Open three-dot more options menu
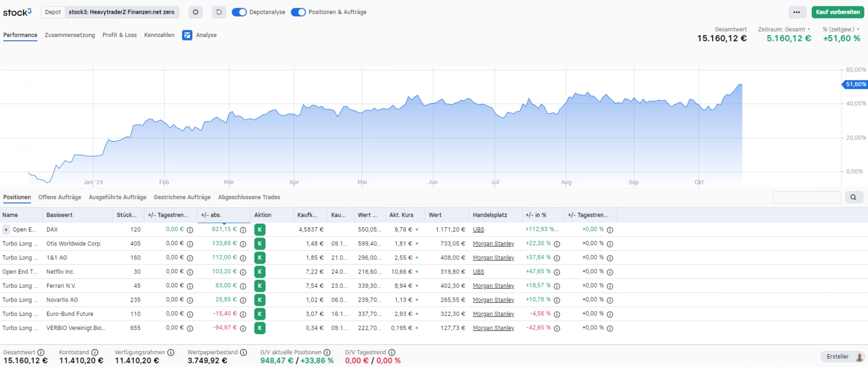 pos(796,12)
